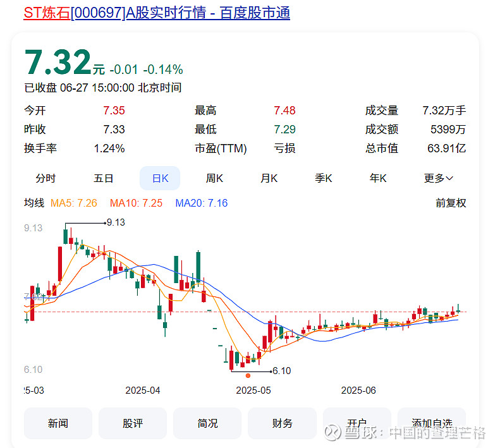
Task: Select the 周K chart tab
Action: point(214,178)
